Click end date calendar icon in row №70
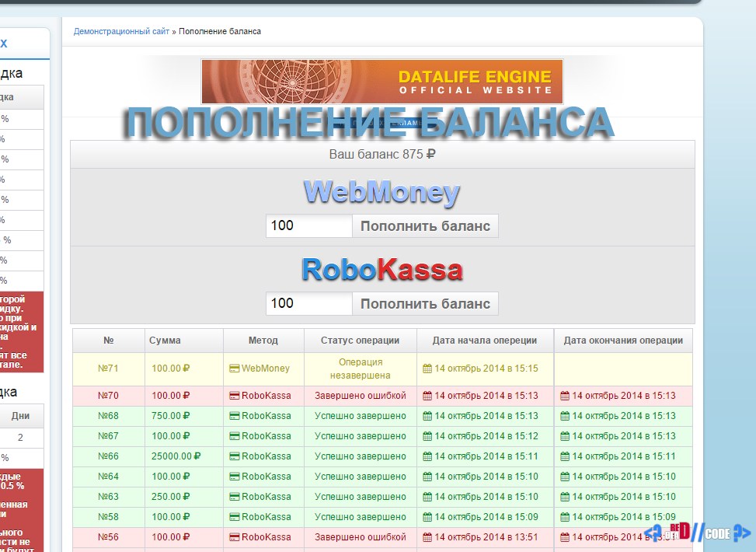Viewport: 756px width, 552px height. coord(565,396)
